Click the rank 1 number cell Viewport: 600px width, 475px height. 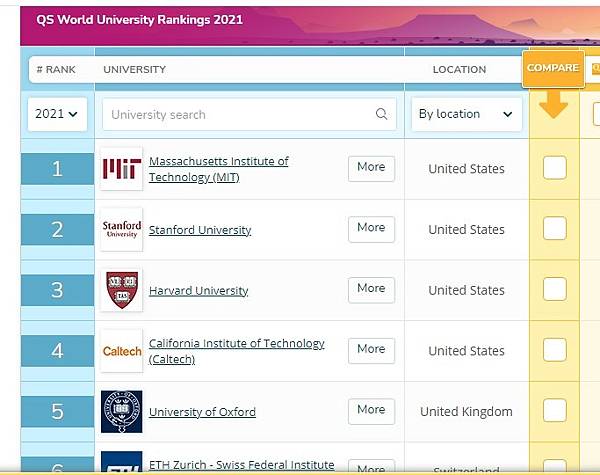(57, 169)
